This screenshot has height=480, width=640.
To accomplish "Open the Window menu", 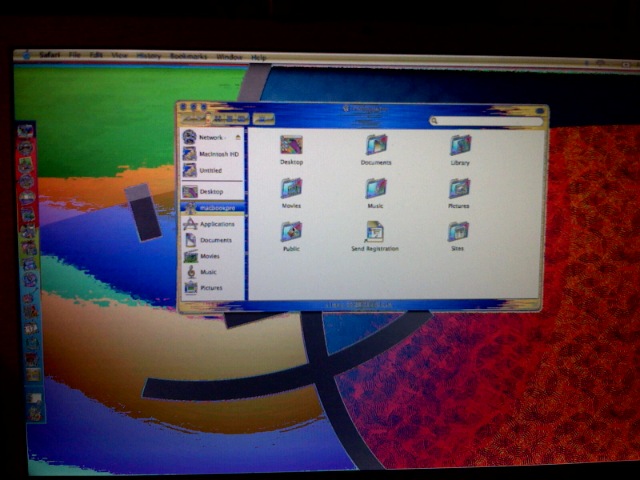I will pos(229,57).
